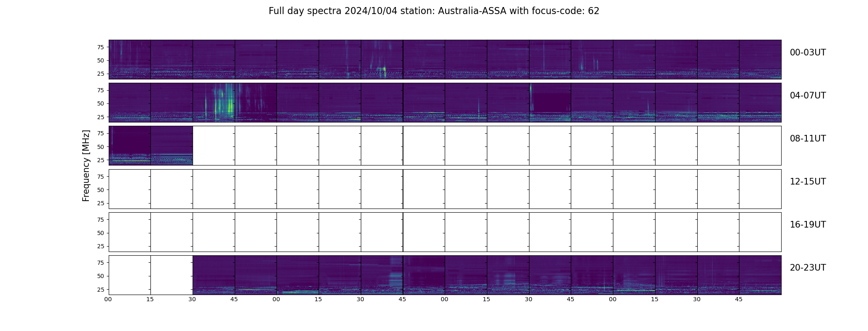Click the last empty panel in 16-19UT row
This screenshot has height=331, width=868.
pyautogui.click(x=760, y=232)
